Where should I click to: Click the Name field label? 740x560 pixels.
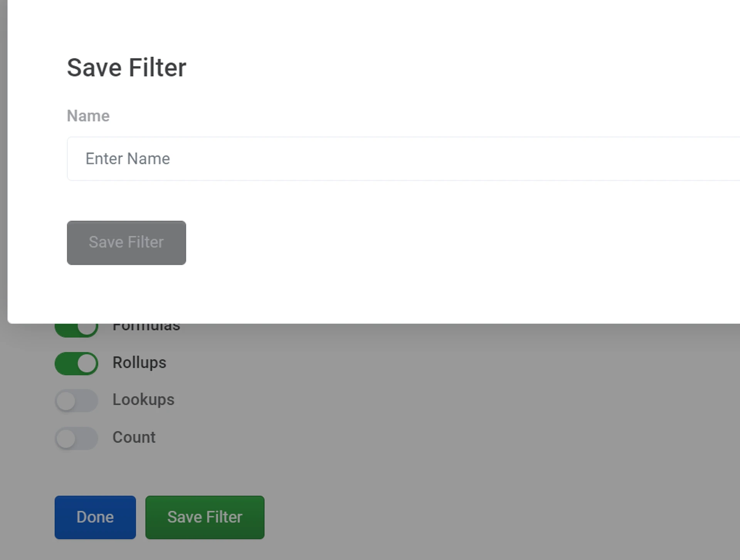88,116
